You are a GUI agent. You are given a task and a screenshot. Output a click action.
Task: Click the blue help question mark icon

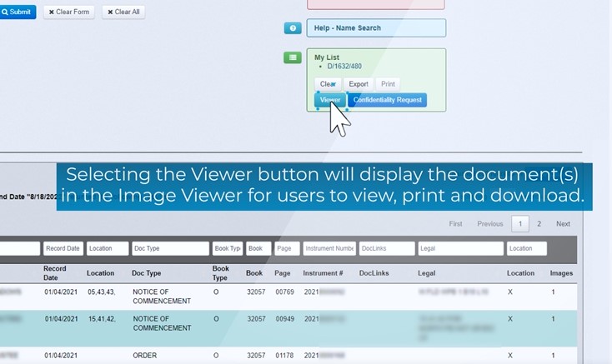tap(293, 28)
